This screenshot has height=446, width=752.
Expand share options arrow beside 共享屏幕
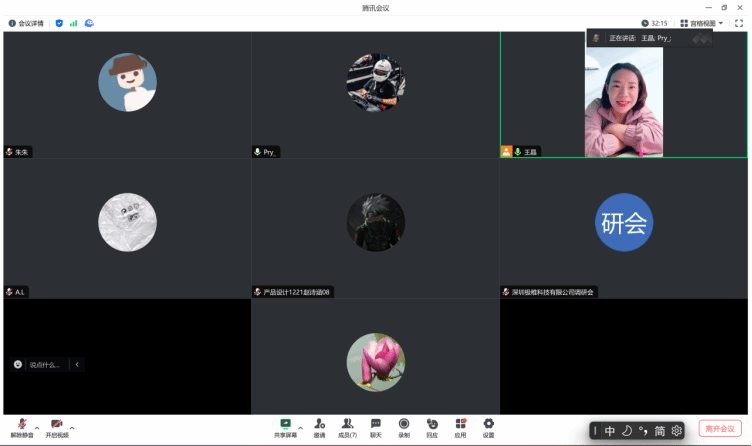click(x=301, y=427)
